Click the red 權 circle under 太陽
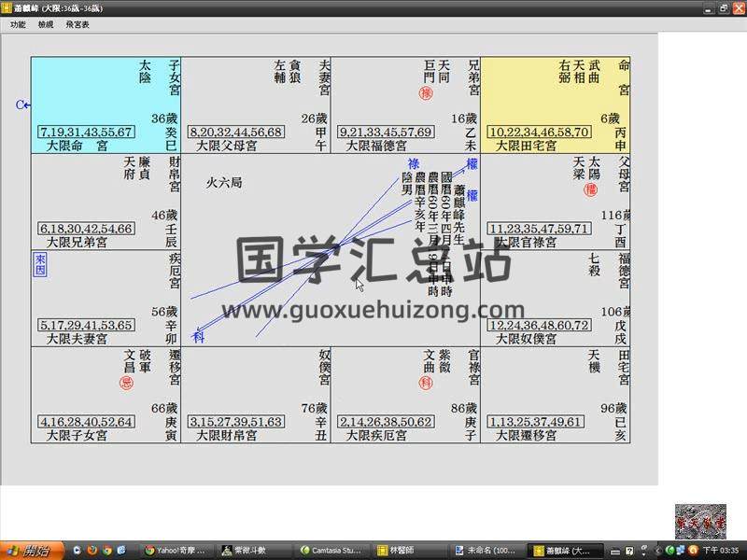This screenshot has height=560, width=747. [590, 190]
